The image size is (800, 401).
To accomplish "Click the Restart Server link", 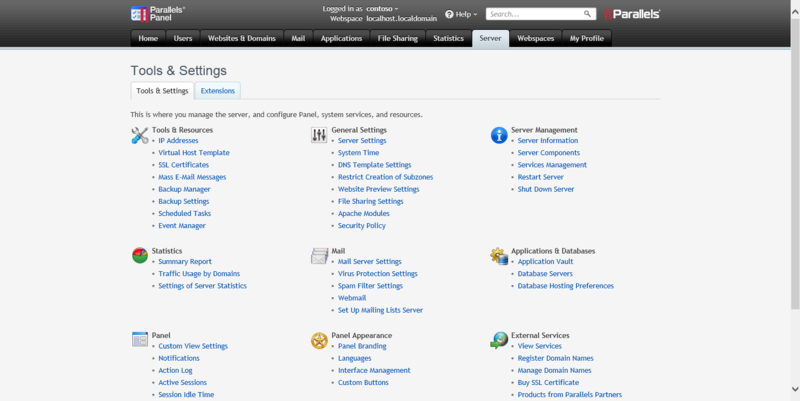I will tap(541, 177).
